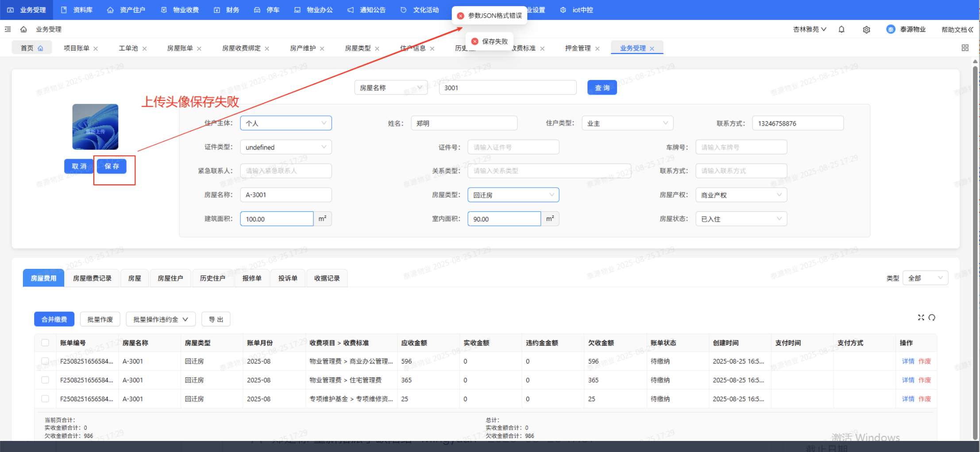Screen dimensions: 980x452
Task: Close the 房屋账单 tab
Action: tap(199, 49)
